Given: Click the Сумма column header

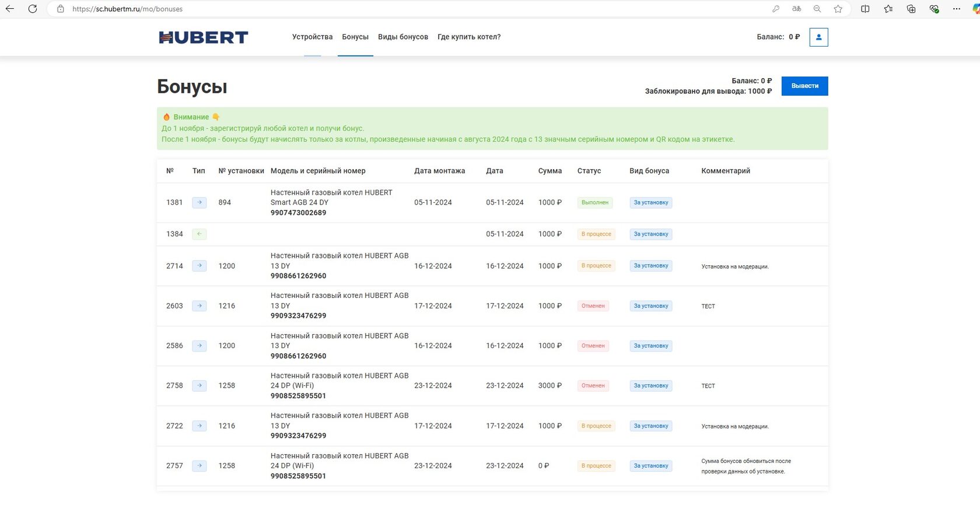Looking at the screenshot, I should coord(550,171).
